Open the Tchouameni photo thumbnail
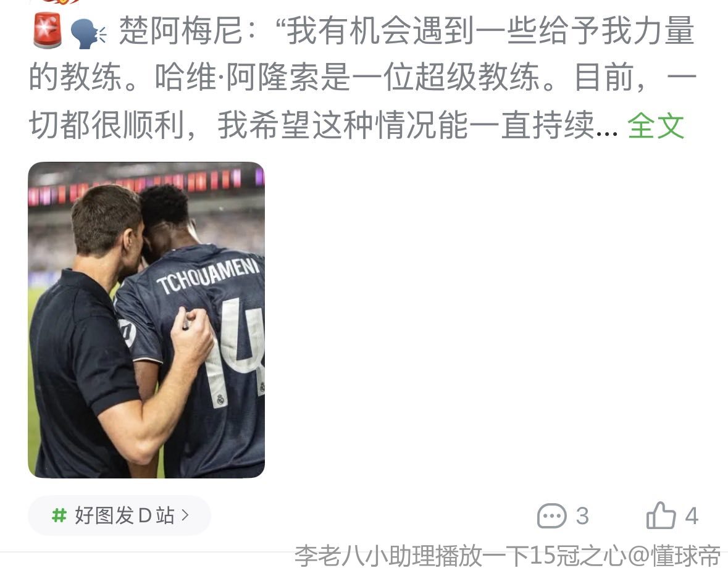 146,320
